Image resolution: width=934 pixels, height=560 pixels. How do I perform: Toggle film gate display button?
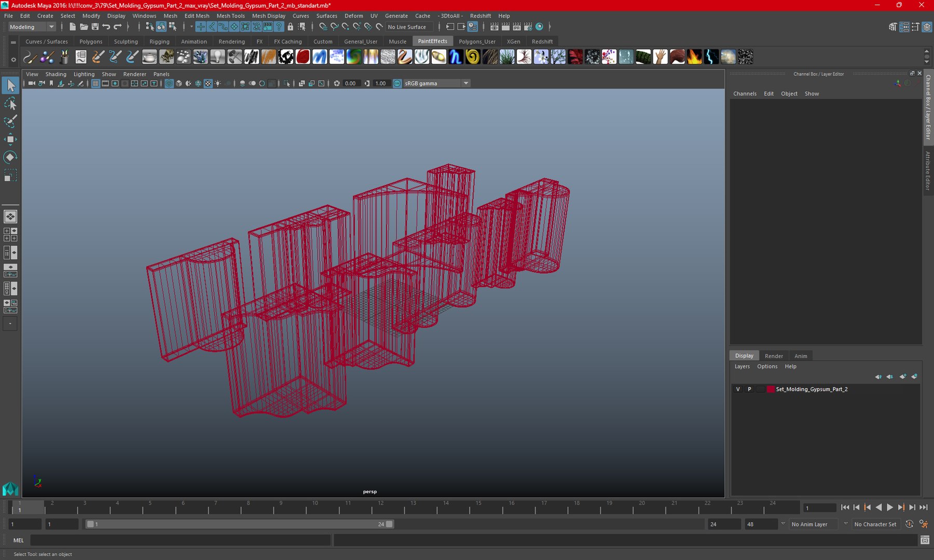(x=105, y=83)
